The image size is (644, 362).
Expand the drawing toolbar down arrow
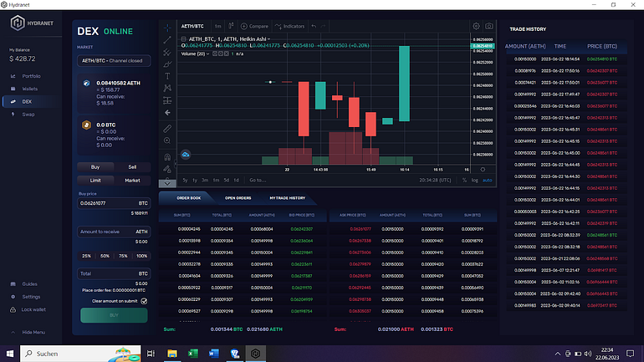(x=167, y=183)
